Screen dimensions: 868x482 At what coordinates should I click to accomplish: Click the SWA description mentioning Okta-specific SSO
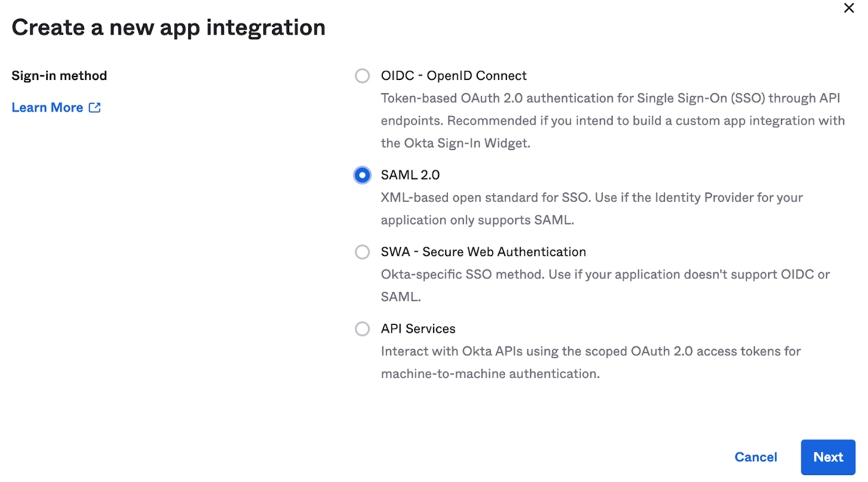coord(604,286)
